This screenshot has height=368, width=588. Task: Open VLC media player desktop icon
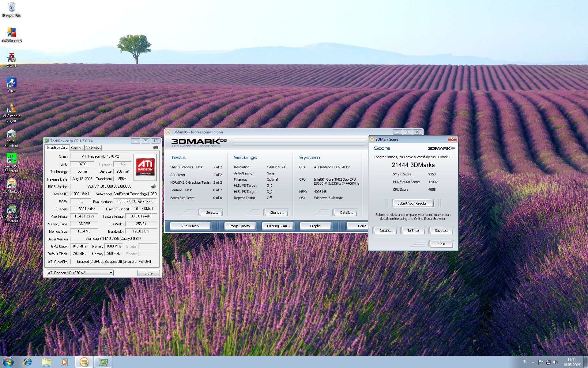[12, 109]
